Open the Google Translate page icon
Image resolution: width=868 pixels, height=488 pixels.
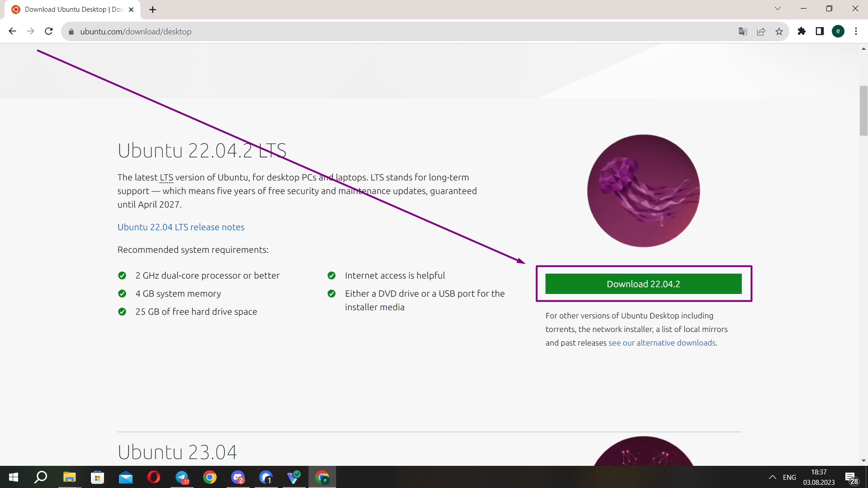pos(743,32)
